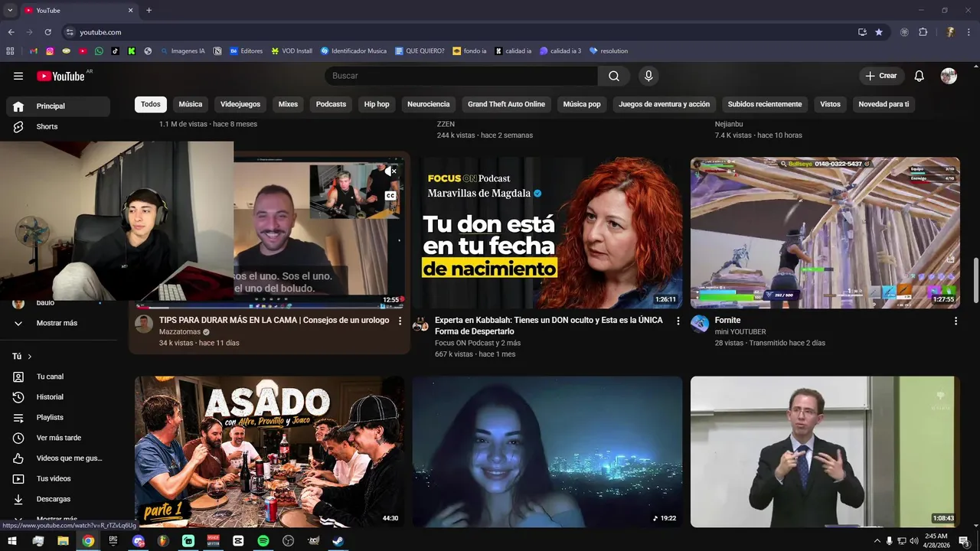Open the Instagram bookmark icon

point(50,51)
